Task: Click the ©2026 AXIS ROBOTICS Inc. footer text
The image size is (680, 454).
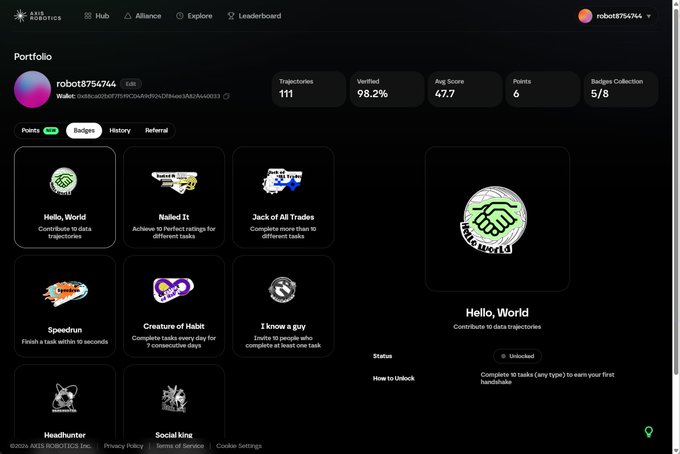Action: [x=50, y=446]
